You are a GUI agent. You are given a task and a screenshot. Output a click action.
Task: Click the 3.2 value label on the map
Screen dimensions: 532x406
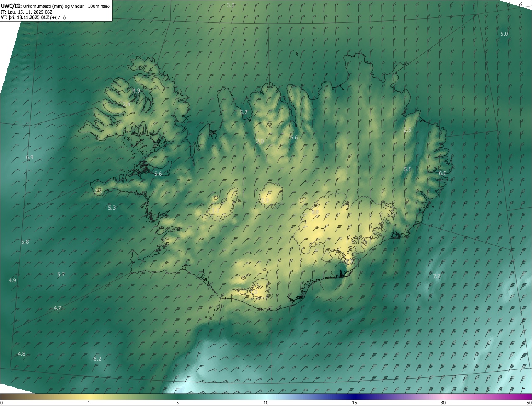[231, 5]
